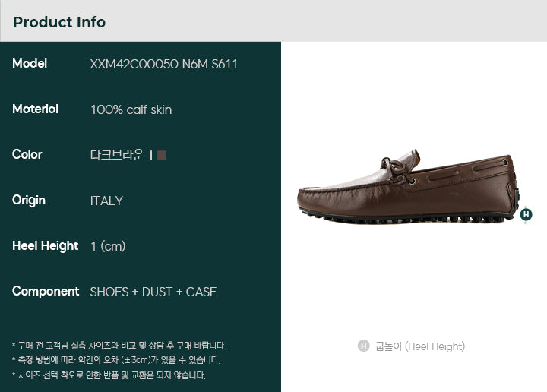
Task: Click the model number XXM42C00050 N6M S611
Action: click(x=163, y=64)
